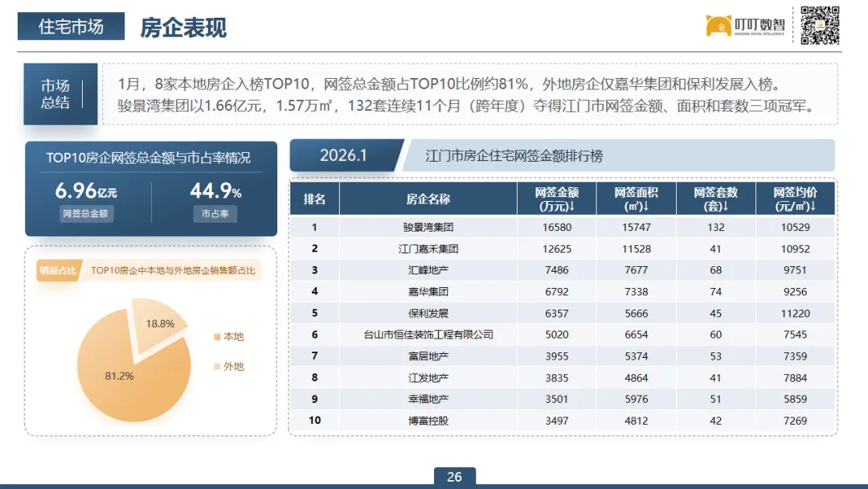Click the 10529 average price cell

click(x=796, y=227)
